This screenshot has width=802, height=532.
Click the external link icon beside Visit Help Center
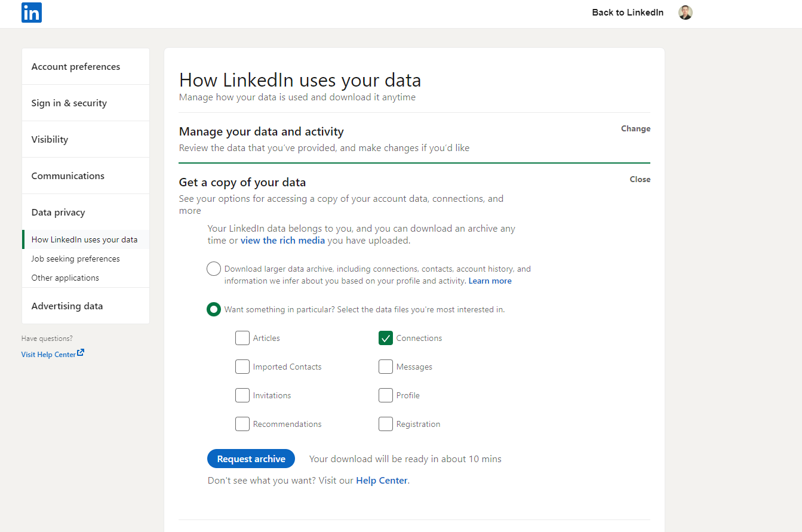click(x=81, y=353)
